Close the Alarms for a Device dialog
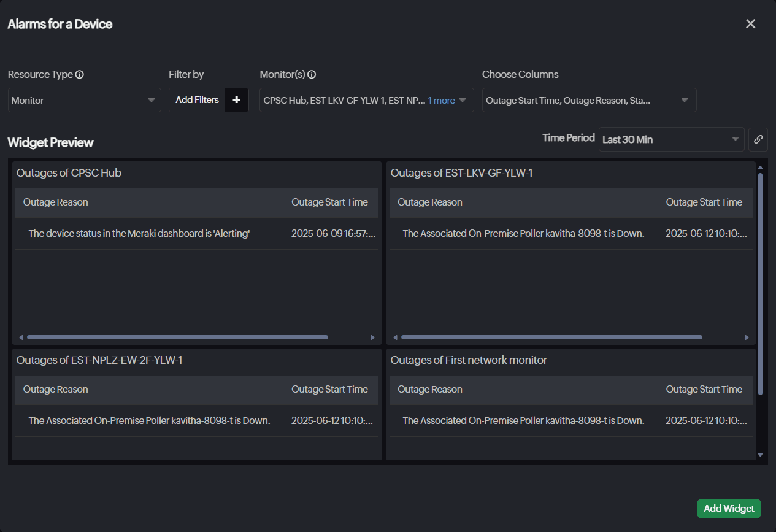Viewport: 776px width, 532px height. pyautogui.click(x=750, y=24)
